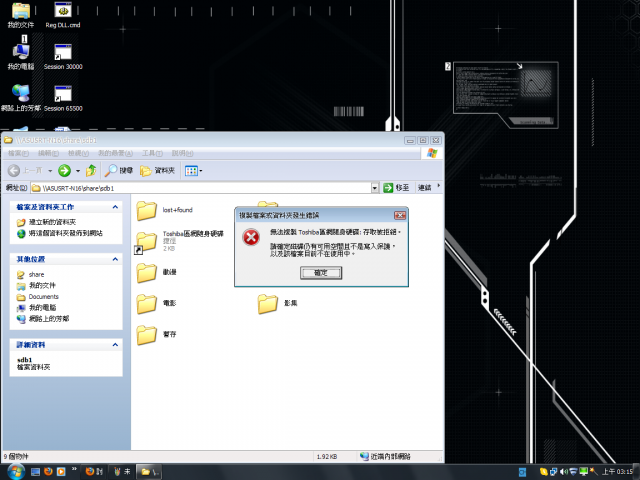Click the address bar path field

pos(201,188)
